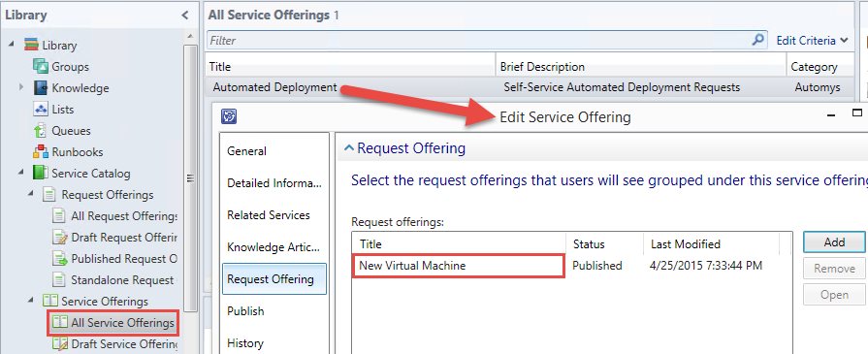Sort request offerings by Last Modified

click(711, 243)
